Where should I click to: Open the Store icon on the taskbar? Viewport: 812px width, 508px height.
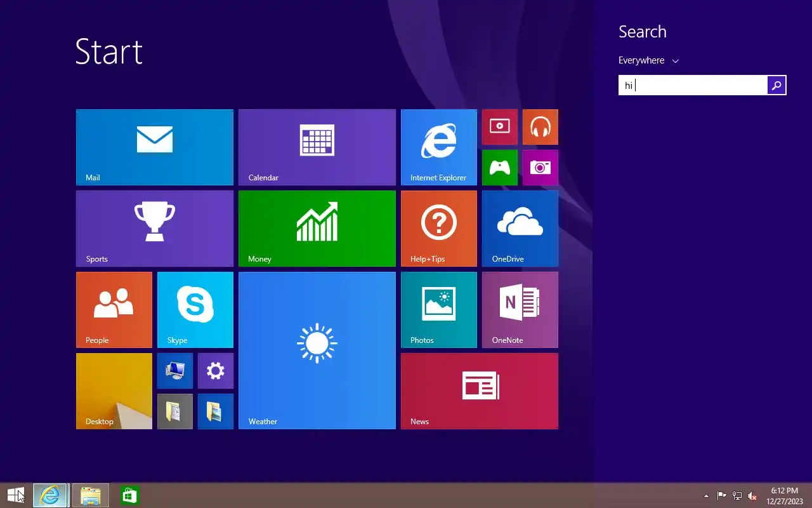pyautogui.click(x=129, y=495)
